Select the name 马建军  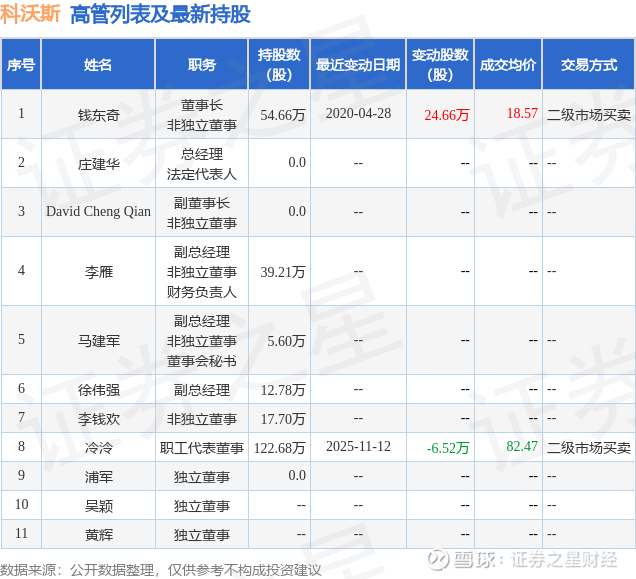(99, 340)
